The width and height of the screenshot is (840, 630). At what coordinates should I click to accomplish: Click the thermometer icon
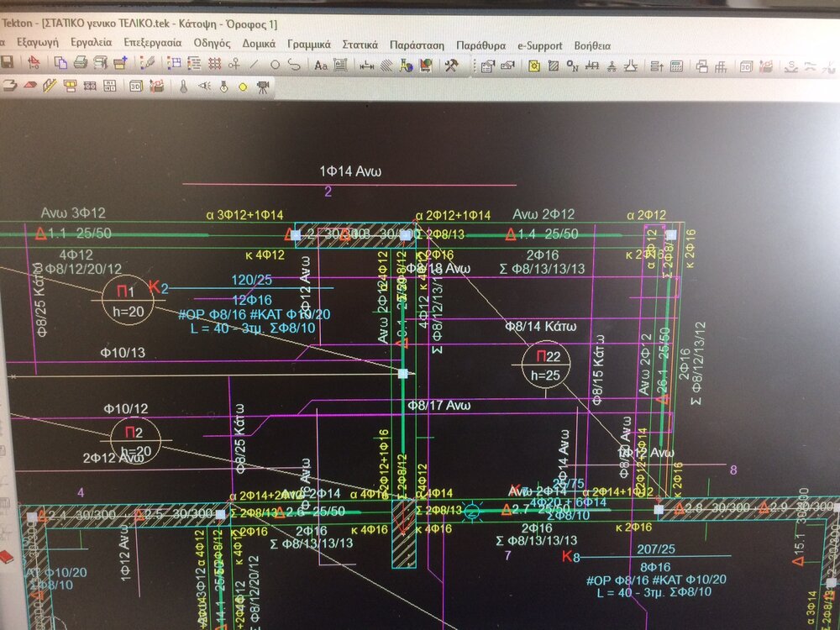pos(182,86)
